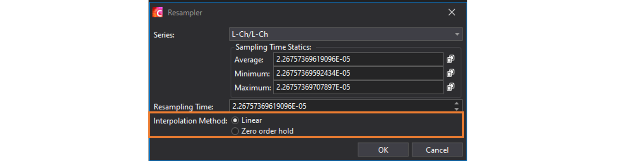Open the Series dropdown arrow
The image size is (644, 161).
pos(457,34)
